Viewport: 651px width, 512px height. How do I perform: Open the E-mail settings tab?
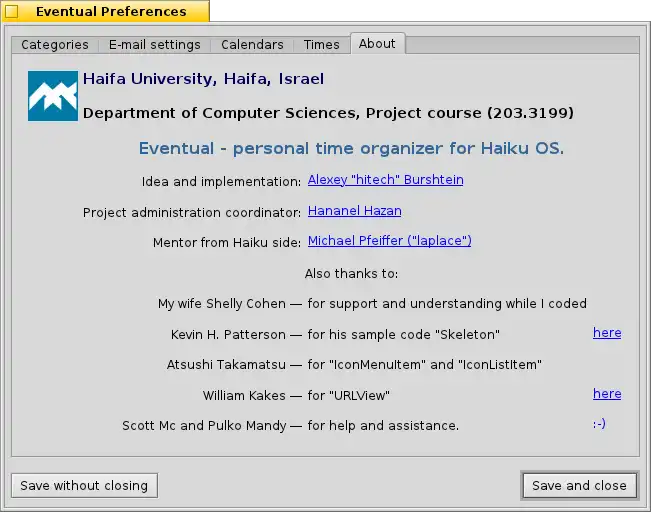154,44
